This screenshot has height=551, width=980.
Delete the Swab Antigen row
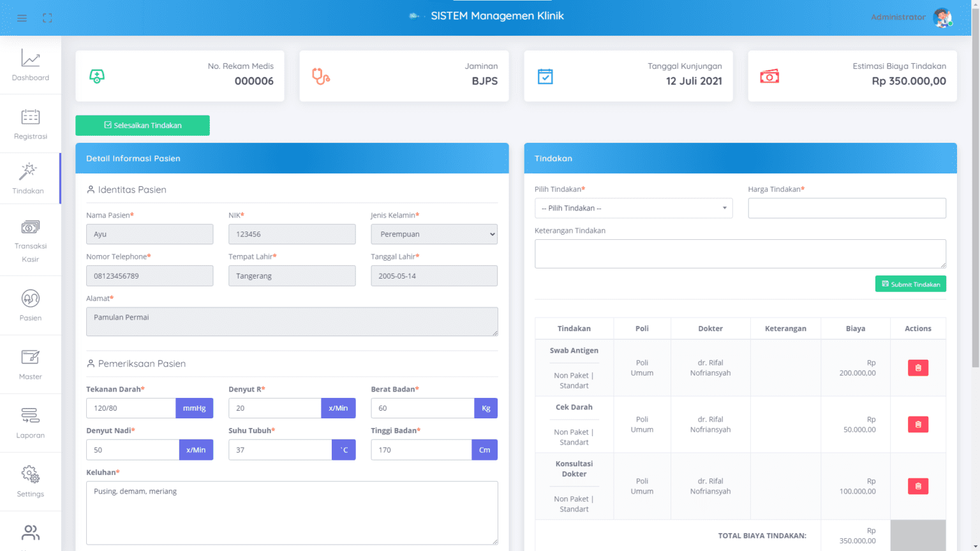tap(917, 368)
